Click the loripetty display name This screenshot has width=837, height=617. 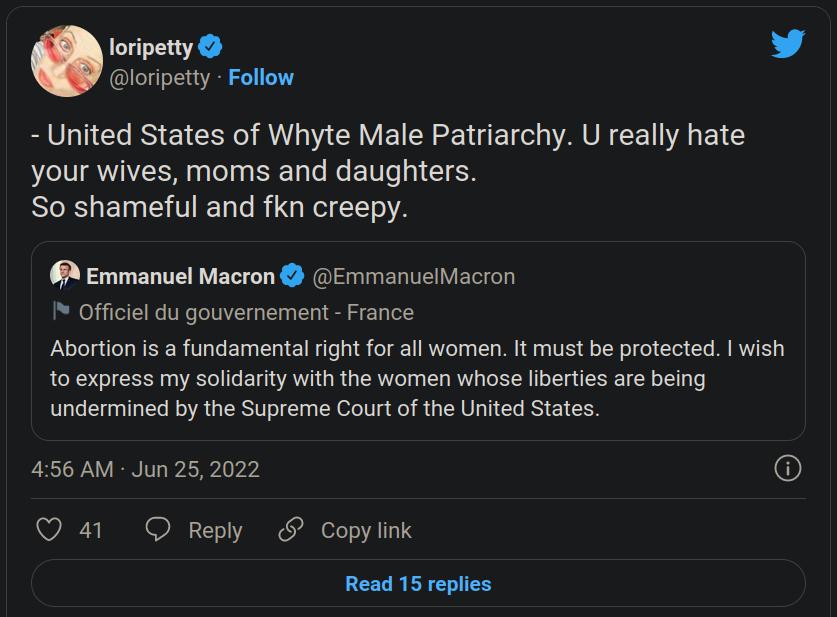(x=151, y=48)
